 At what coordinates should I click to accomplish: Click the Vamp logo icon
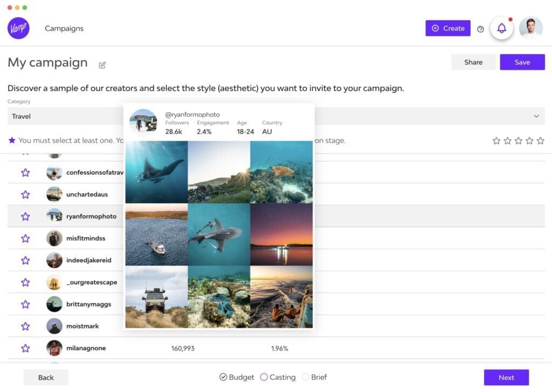click(x=18, y=29)
